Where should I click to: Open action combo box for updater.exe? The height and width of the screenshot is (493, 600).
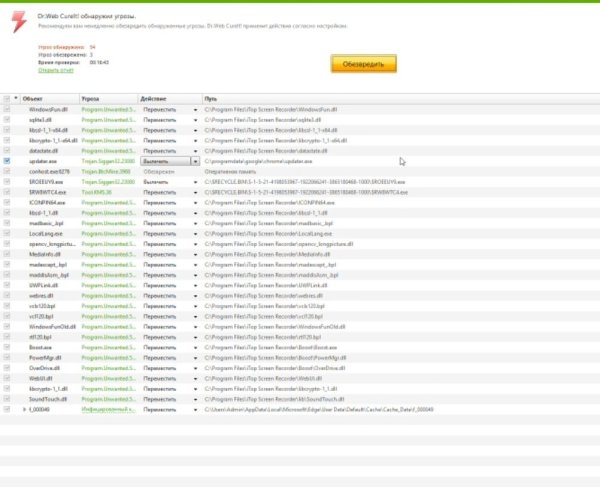[170, 162]
